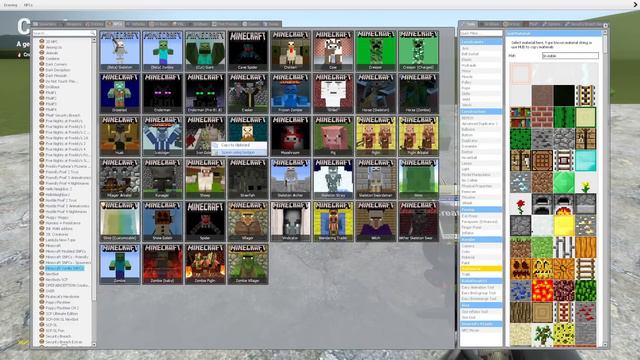Choose Copy to clipboard in context menu
The height and width of the screenshot is (360, 640).
tap(239, 145)
